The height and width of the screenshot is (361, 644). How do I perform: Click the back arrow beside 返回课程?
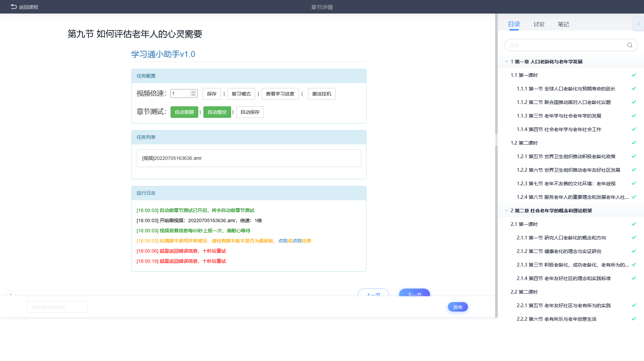(13, 6)
